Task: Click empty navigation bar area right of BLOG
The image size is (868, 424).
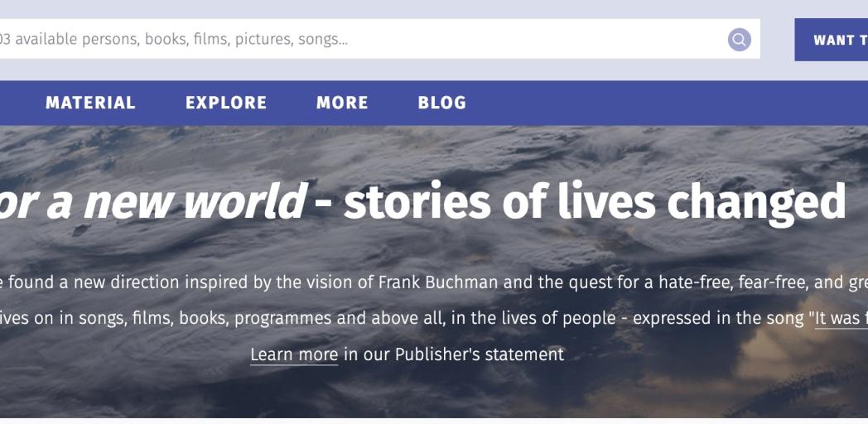Action: 663,103
